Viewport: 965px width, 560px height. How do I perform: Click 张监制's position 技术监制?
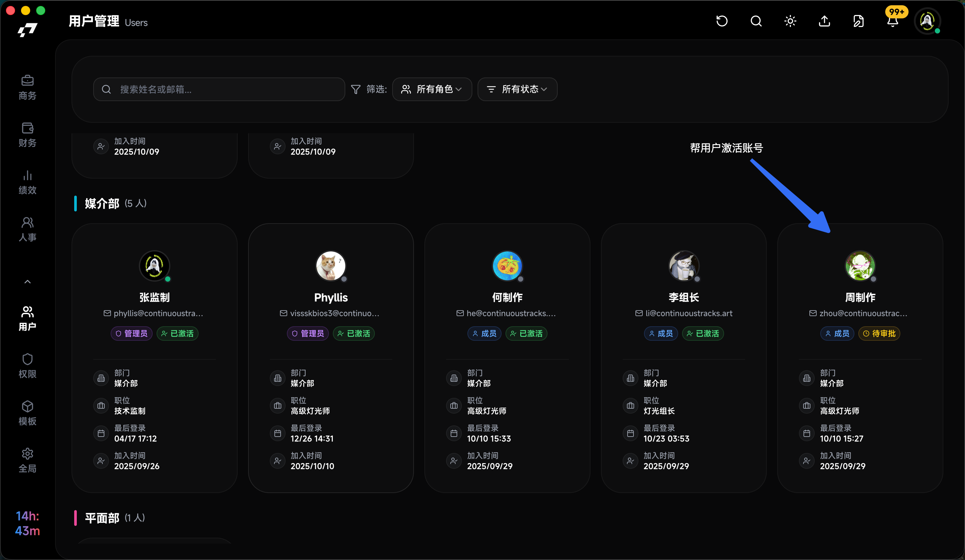pyautogui.click(x=130, y=411)
